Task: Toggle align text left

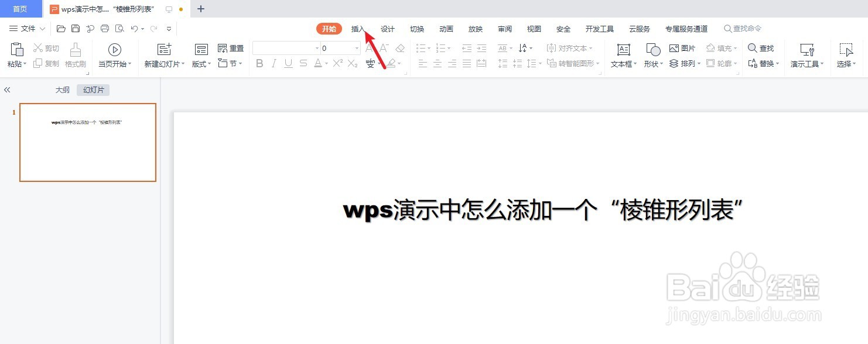Action: point(422,63)
